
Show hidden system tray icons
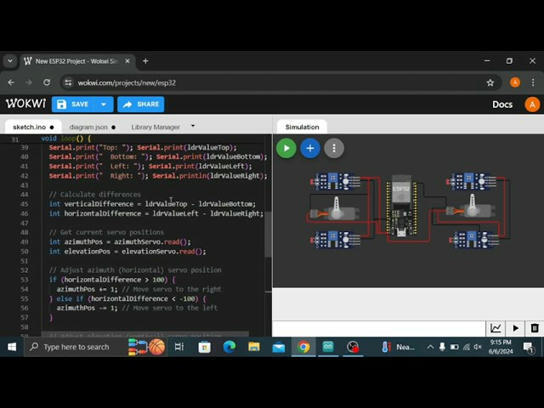tap(430, 347)
